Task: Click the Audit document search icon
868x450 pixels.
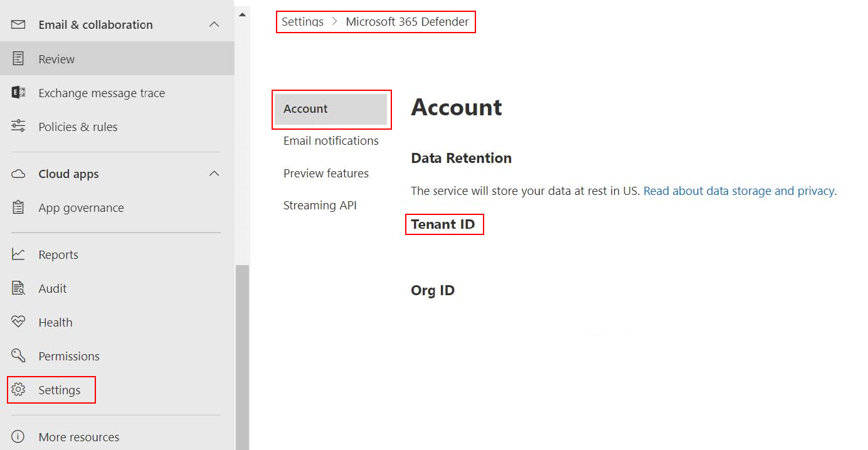Action: (x=18, y=288)
